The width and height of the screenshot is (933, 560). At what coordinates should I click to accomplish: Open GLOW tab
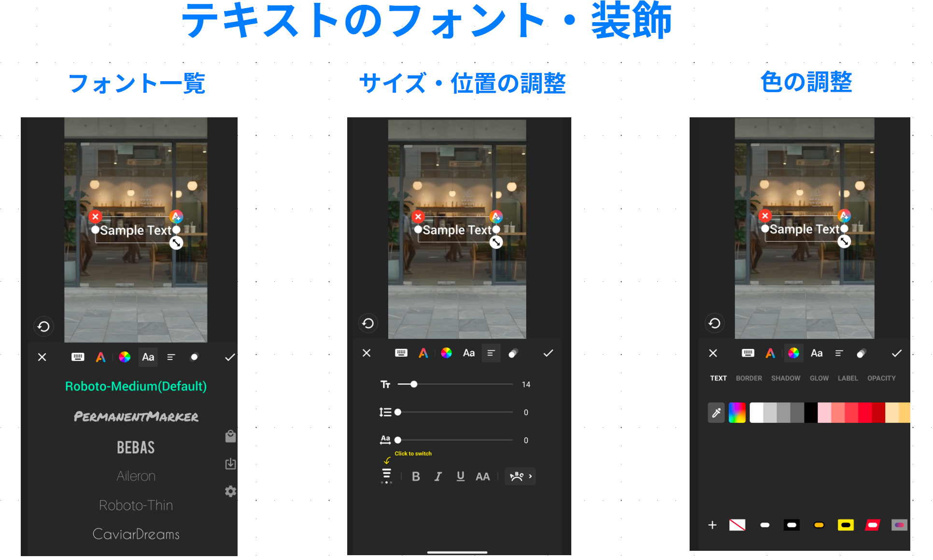(x=819, y=378)
